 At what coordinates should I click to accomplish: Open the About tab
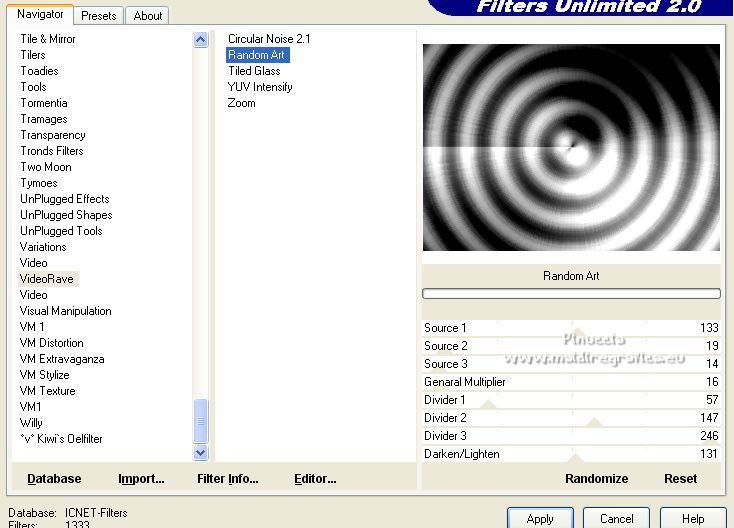[x=147, y=16]
